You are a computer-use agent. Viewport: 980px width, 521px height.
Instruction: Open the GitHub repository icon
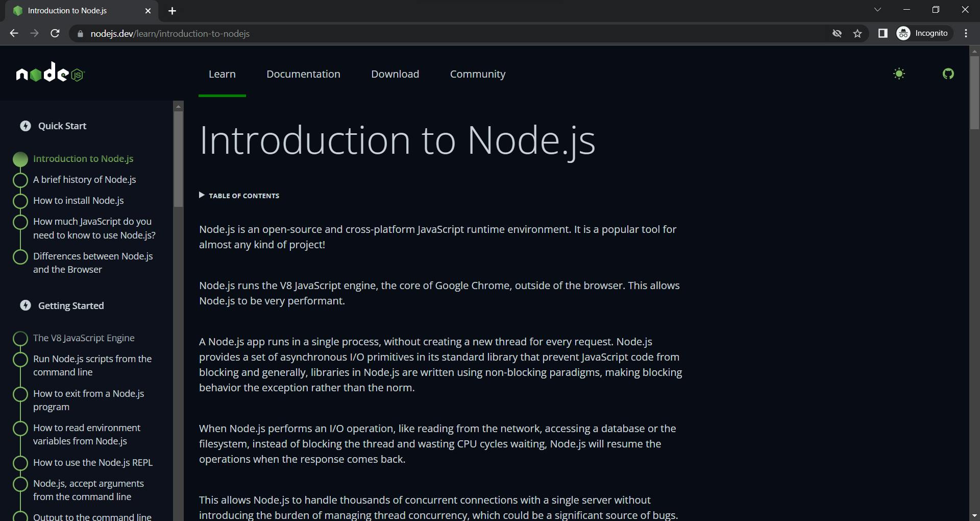point(948,74)
